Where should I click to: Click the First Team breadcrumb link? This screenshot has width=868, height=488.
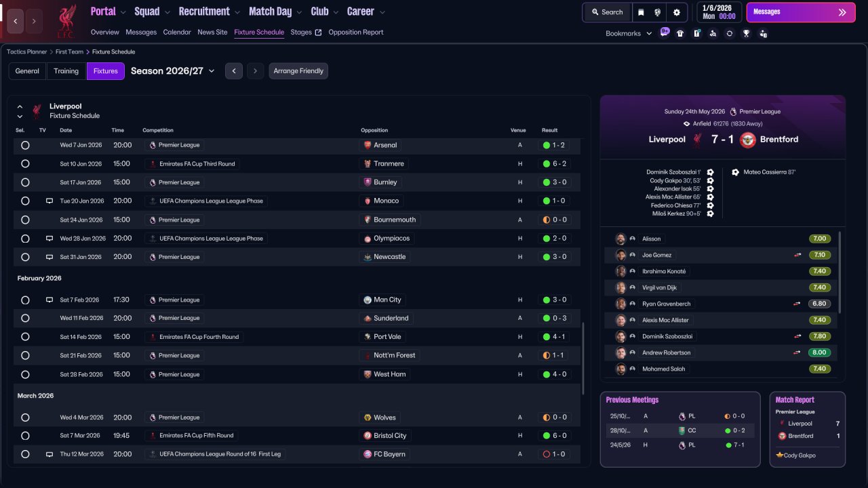click(x=70, y=52)
